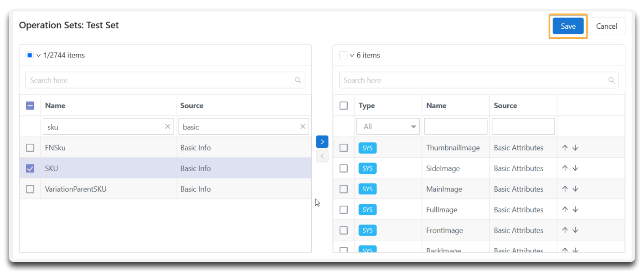The height and width of the screenshot is (271, 644).
Task: Open the chevron menu beside 6 items
Action: tap(352, 55)
